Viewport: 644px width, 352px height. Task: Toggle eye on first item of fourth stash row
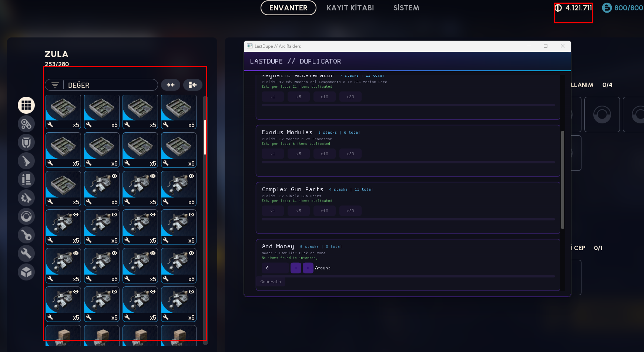[x=76, y=215]
